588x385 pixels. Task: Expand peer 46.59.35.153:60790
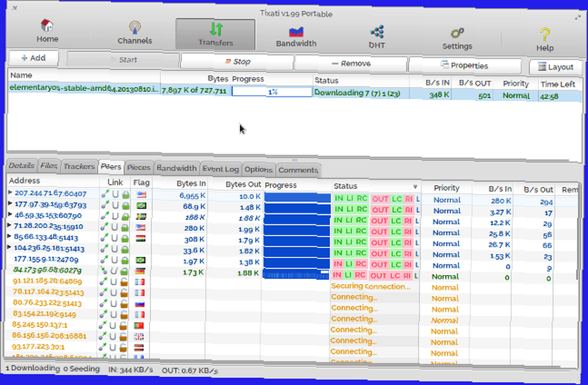10,214
